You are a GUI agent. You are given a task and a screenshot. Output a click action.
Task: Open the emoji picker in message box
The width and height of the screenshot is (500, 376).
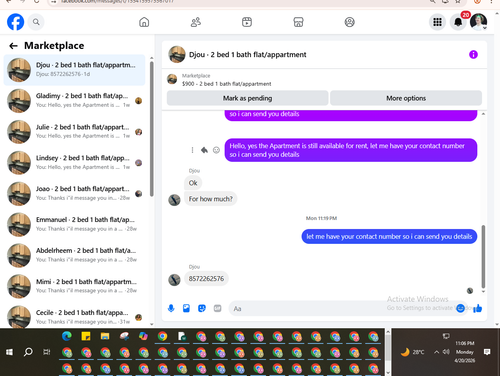pyautogui.click(x=460, y=308)
